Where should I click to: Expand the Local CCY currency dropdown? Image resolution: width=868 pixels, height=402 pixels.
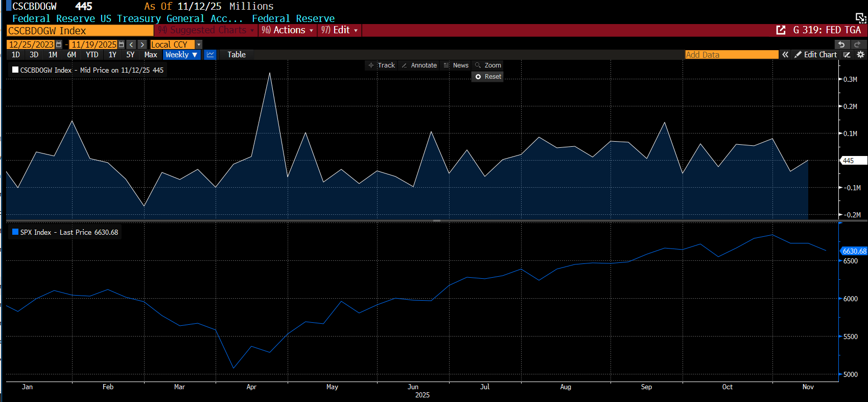[199, 44]
